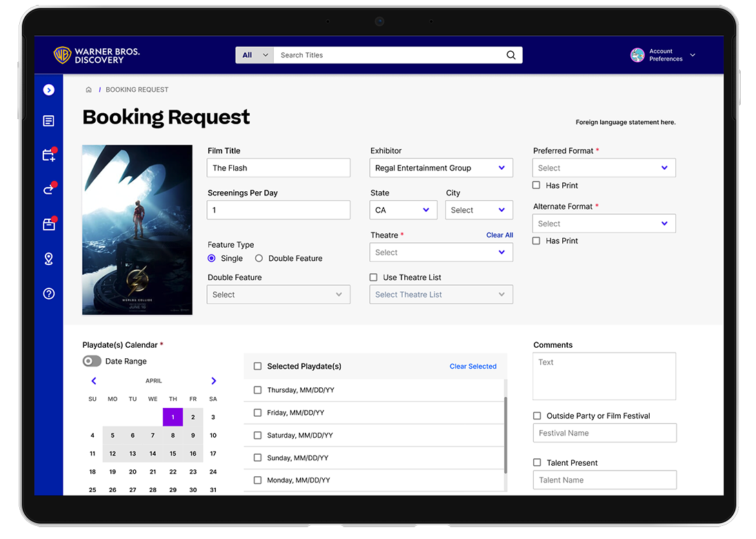This screenshot has height=539, width=756.
Task: Open the Exhibitor dropdown
Action: [x=441, y=168]
